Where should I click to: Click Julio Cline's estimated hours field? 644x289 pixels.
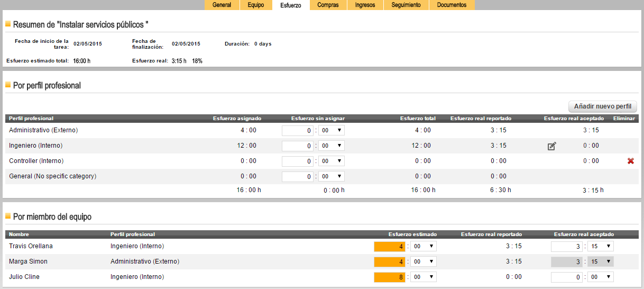pyautogui.click(x=391, y=277)
